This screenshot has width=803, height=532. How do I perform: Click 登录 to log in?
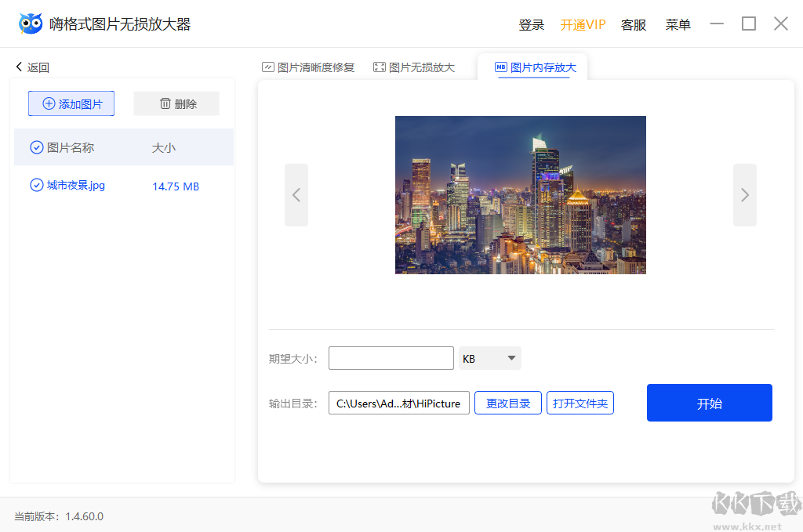pyautogui.click(x=531, y=24)
